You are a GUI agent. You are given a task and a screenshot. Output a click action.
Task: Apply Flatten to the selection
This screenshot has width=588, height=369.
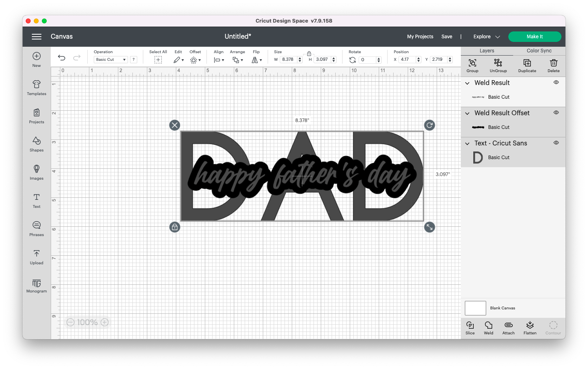pos(530,327)
